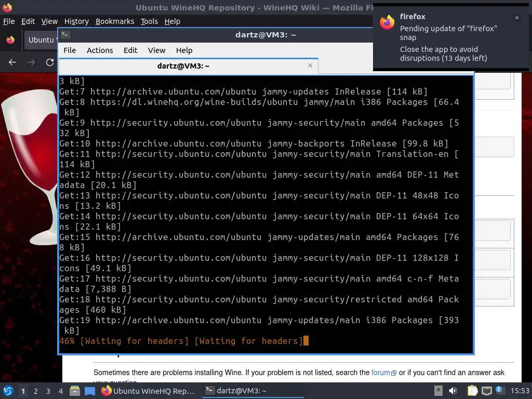Close the dartz@VM3 terminal tab
Screen dimensions: 532x399
(x=310, y=65)
